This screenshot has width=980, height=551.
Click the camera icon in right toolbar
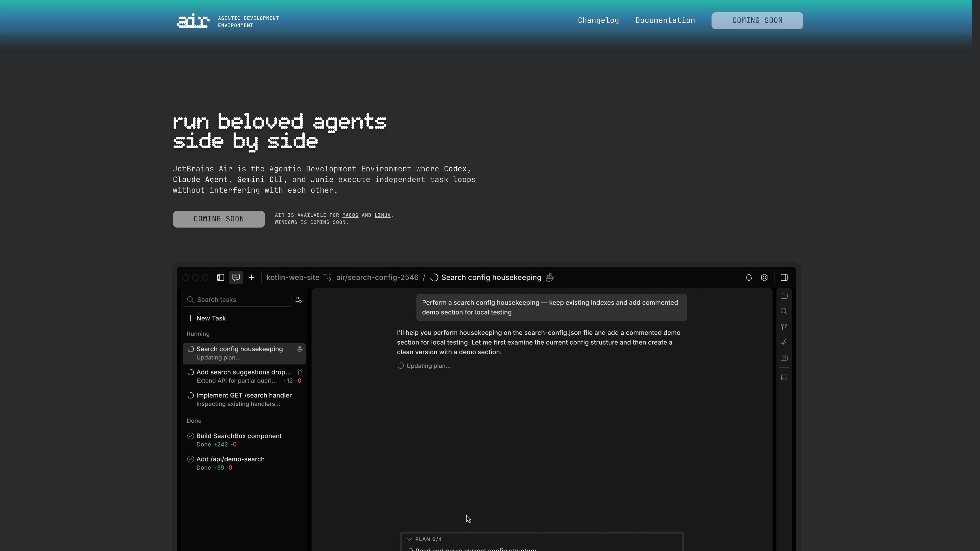784,358
